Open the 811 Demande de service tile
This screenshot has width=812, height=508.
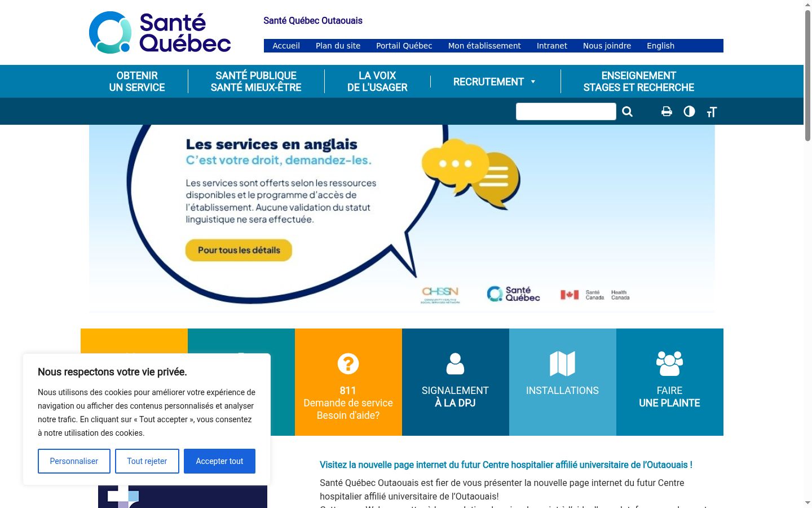pyautogui.click(x=348, y=382)
